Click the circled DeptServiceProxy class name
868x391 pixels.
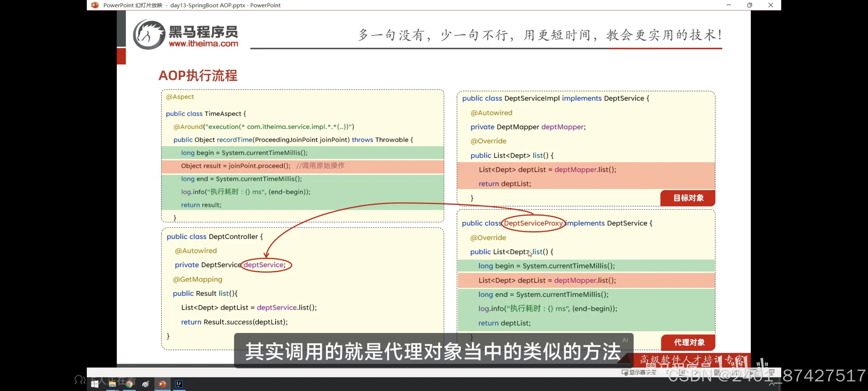[533, 223]
